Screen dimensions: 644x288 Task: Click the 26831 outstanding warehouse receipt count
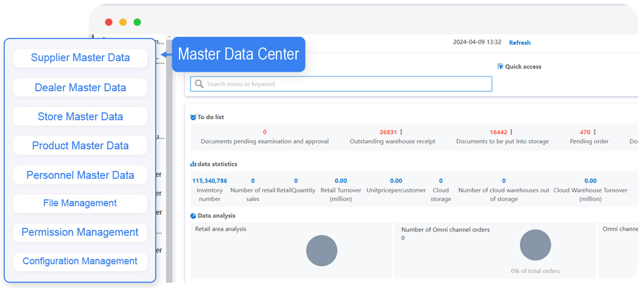tap(388, 132)
